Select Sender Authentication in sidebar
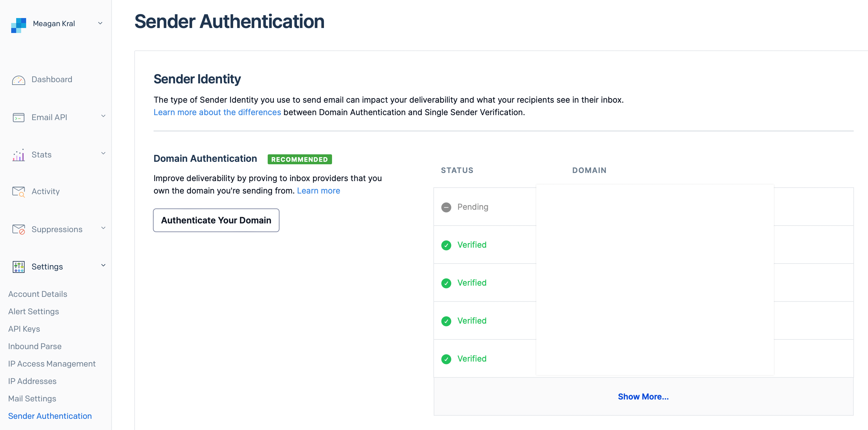The image size is (868, 430). tap(50, 416)
